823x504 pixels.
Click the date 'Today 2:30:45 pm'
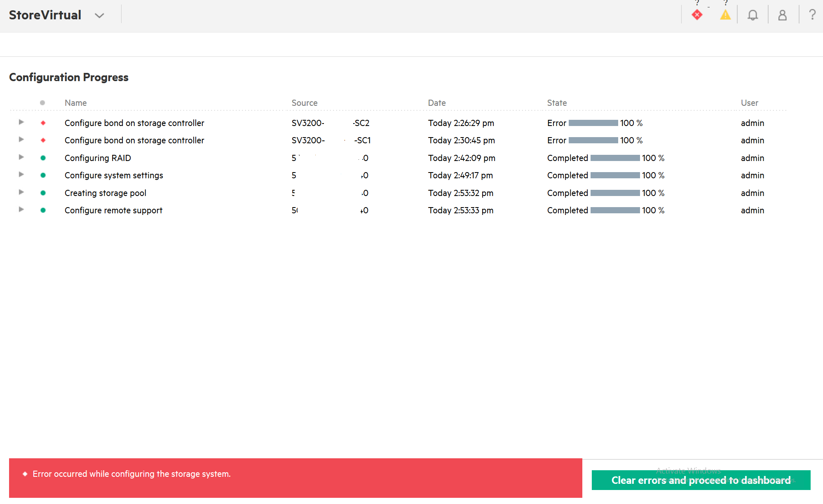[462, 140]
